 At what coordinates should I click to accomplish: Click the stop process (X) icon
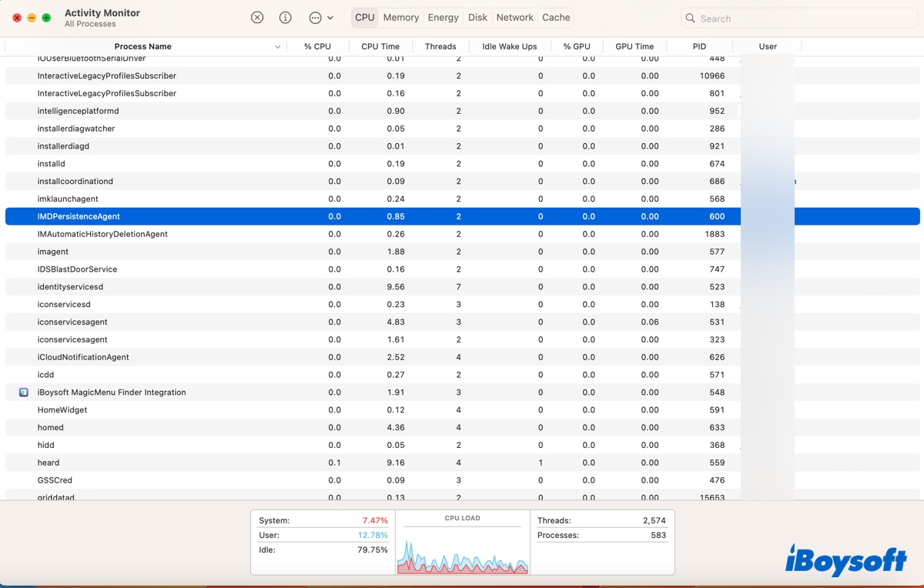[257, 18]
